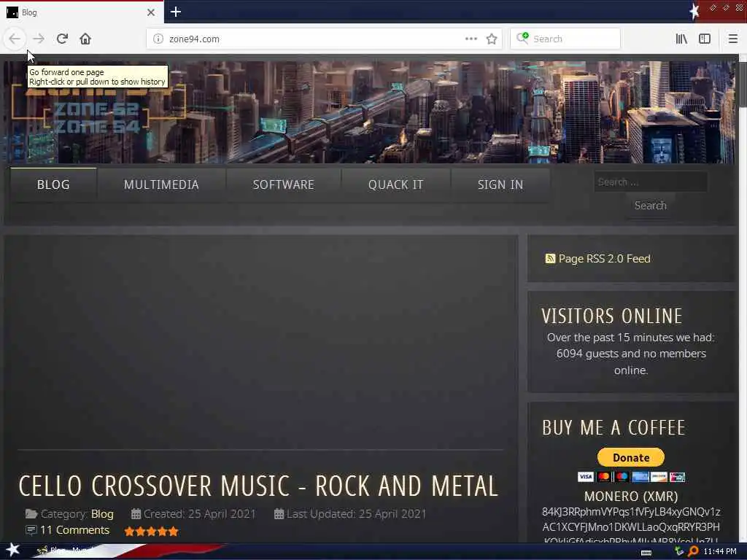Select the Blog browser tab
Viewport: 747px width, 560px height.
(81, 12)
